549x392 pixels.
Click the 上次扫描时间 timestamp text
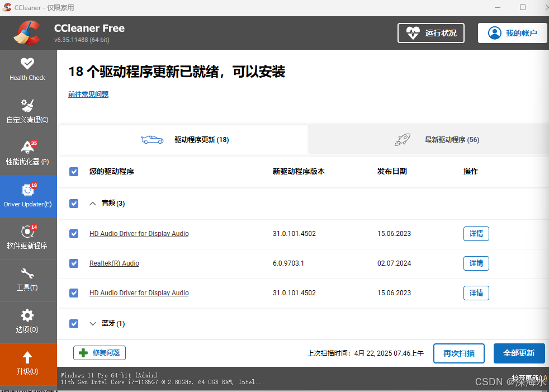(x=366, y=353)
